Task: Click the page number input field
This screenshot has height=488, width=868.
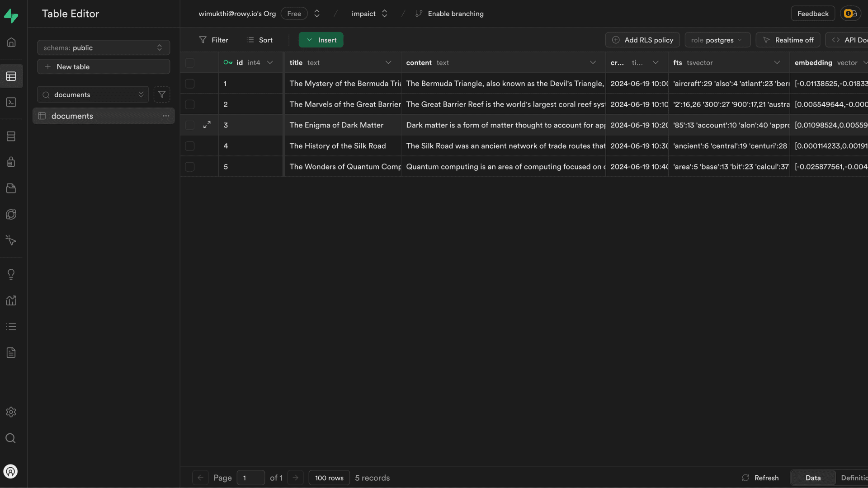Action: click(x=250, y=478)
